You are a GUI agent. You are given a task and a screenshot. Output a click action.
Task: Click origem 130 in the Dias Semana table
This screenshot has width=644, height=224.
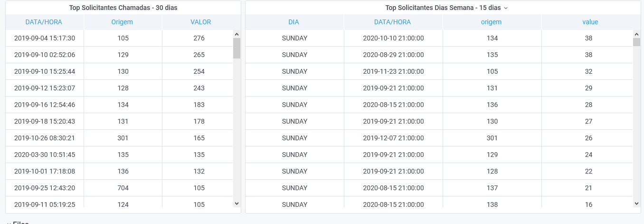point(492,121)
